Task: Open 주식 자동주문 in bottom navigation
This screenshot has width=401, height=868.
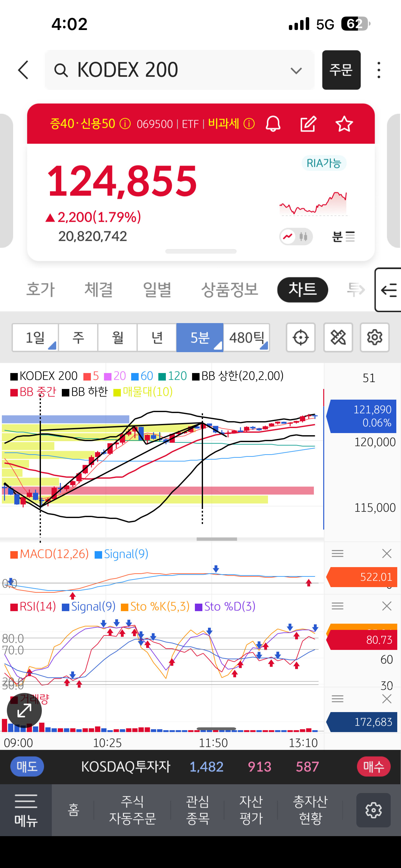Action: point(132,810)
